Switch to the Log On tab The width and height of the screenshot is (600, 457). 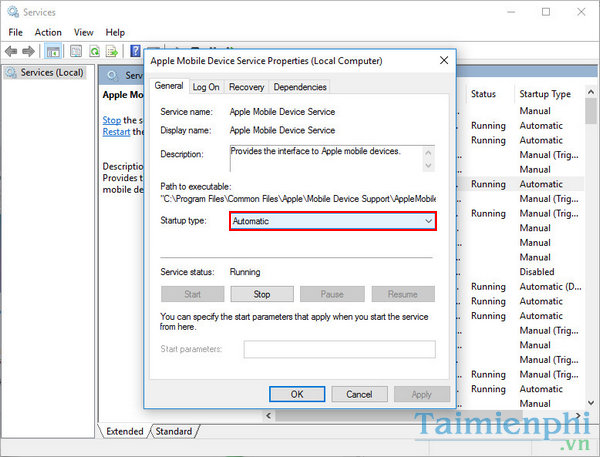pyautogui.click(x=206, y=87)
